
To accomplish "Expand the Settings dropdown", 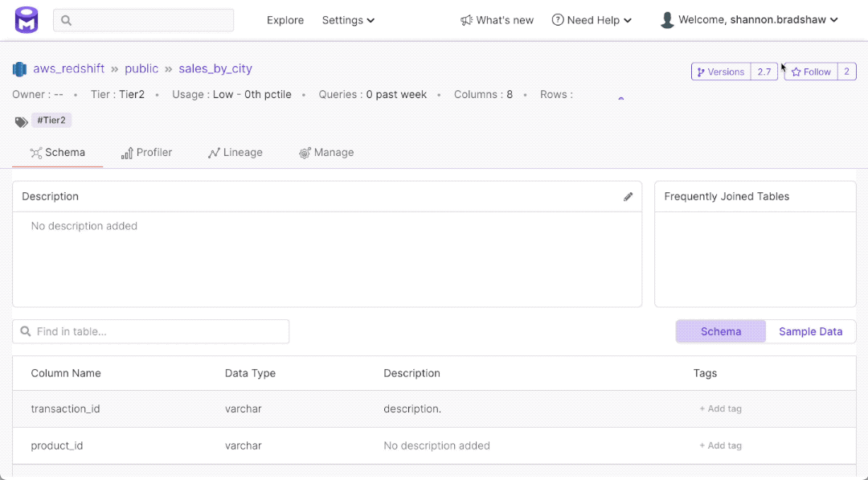I will [348, 20].
